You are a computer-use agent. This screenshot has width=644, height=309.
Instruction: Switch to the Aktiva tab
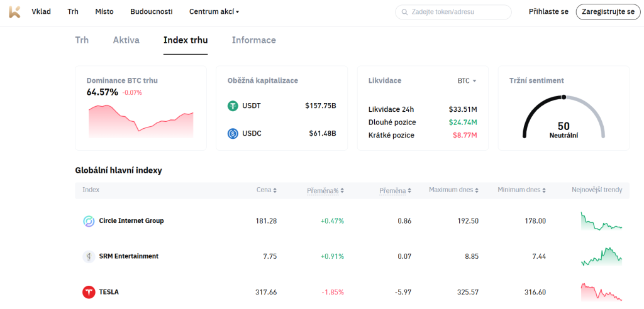(x=126, y=40)
